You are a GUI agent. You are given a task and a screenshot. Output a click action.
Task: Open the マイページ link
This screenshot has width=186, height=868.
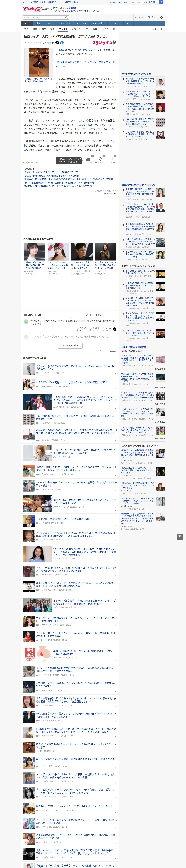[139, 18]
